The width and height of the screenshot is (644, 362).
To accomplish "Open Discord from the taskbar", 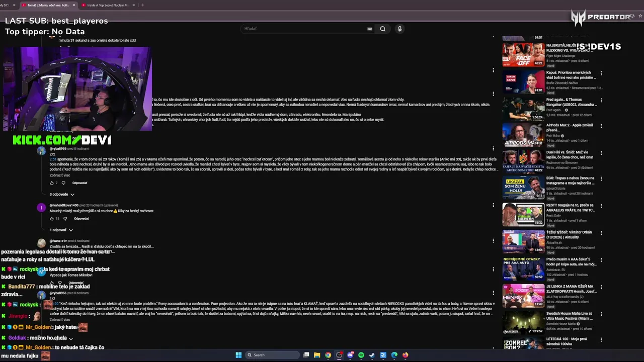I will (x=350, y=355).
